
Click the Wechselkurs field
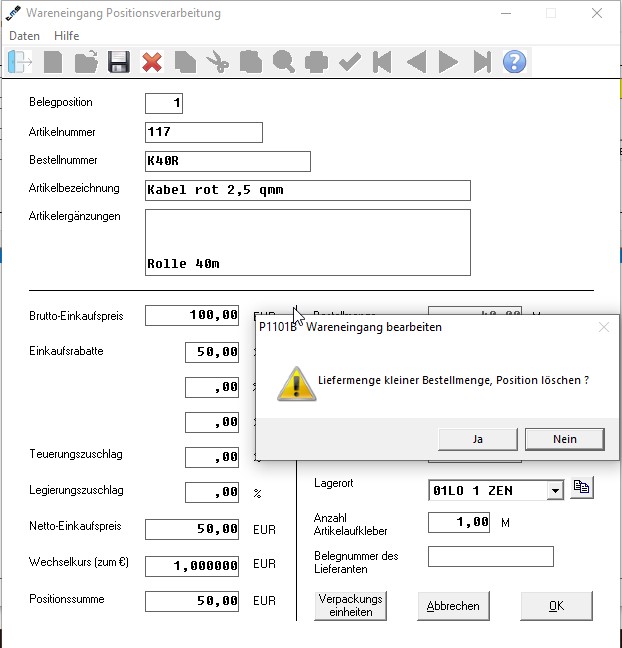[x=192, y=566]
